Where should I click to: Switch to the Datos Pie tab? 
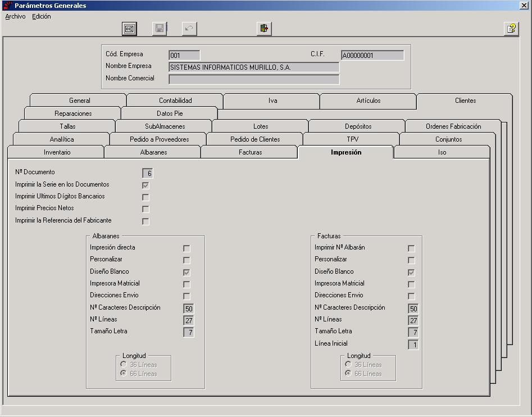[169, 114]
